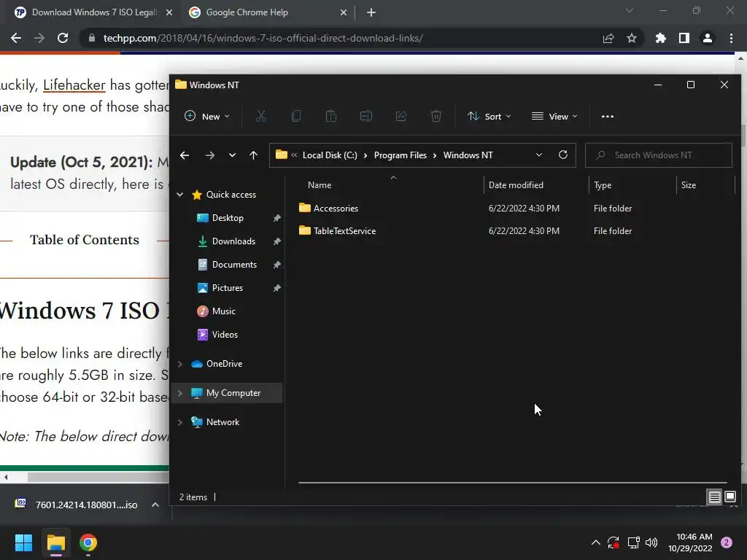
Task: Switch to Google Chrome Help tab
Action: [247, 12]
